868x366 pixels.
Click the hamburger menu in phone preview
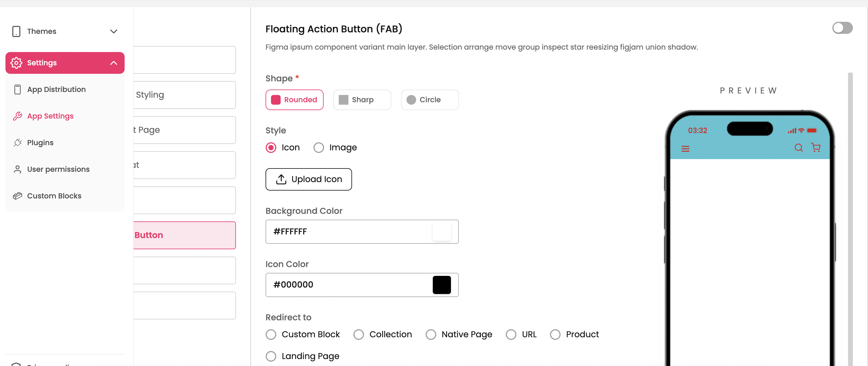685,149
